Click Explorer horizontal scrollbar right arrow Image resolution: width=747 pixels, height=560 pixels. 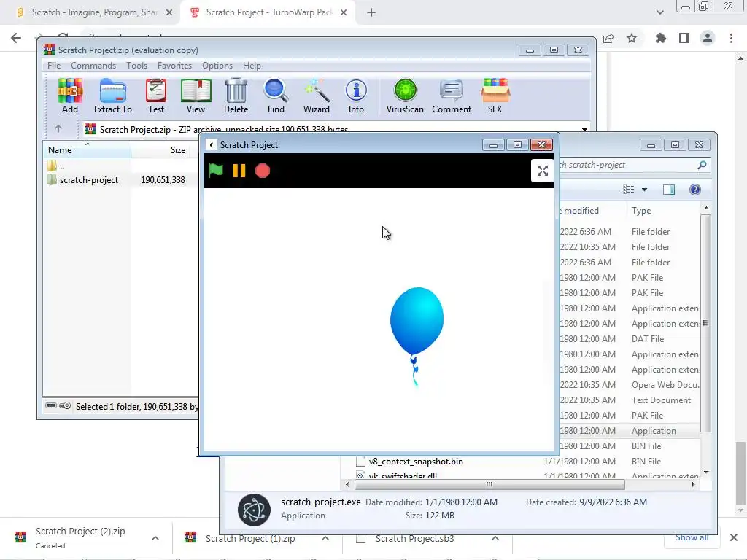[x=693, y=484]
